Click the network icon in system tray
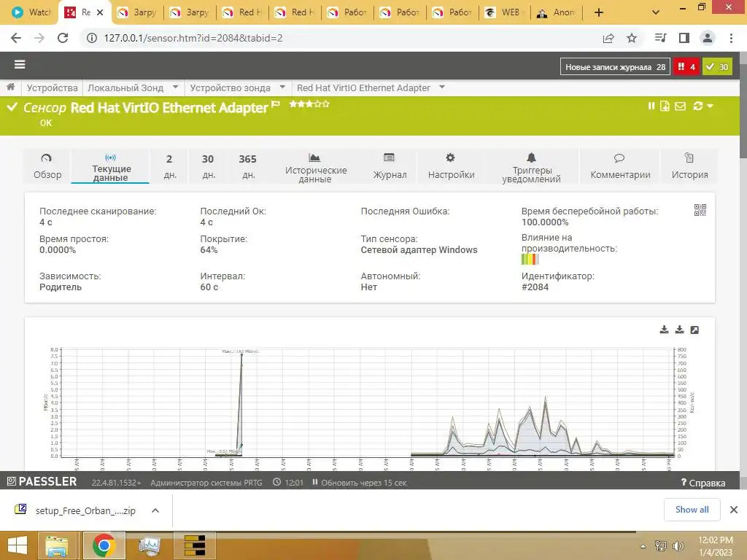This screenshot has width=747, height=560. coord(661,545)
